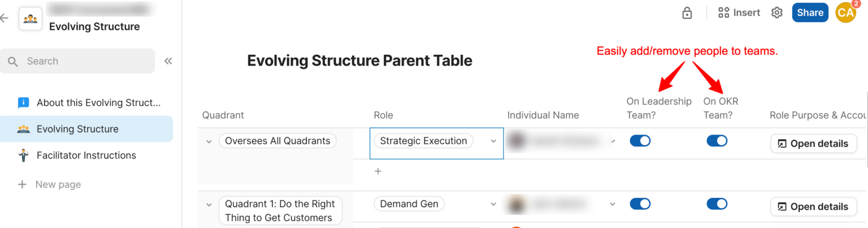Click the back arrow icon
Viewport: 868px width, 228px height.
(5, 18)
